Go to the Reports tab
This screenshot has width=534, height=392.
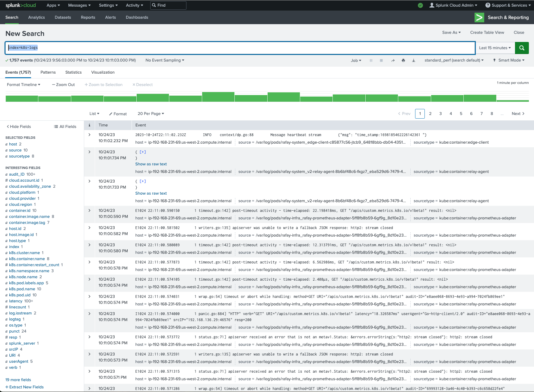pyautogui.click(x=88, y=17)
